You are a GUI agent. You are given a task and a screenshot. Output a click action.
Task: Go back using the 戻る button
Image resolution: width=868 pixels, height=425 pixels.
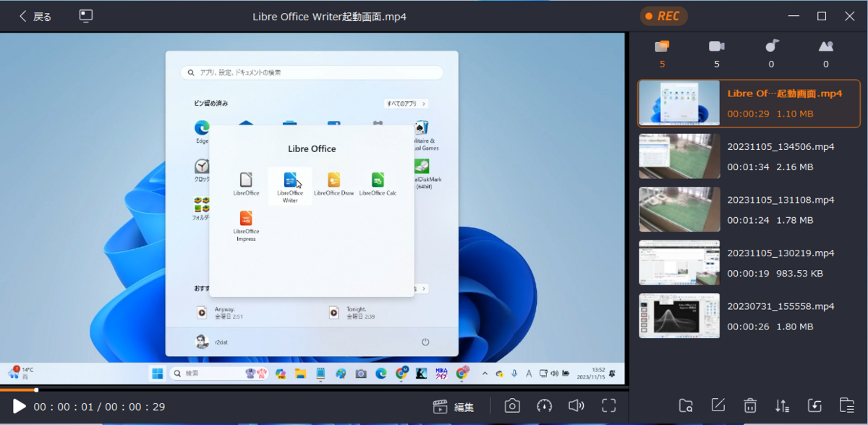point(35,16)
